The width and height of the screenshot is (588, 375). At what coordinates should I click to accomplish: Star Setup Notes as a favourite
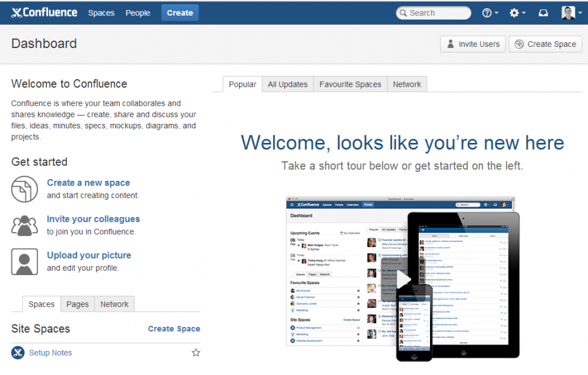(x=196, y=352)
